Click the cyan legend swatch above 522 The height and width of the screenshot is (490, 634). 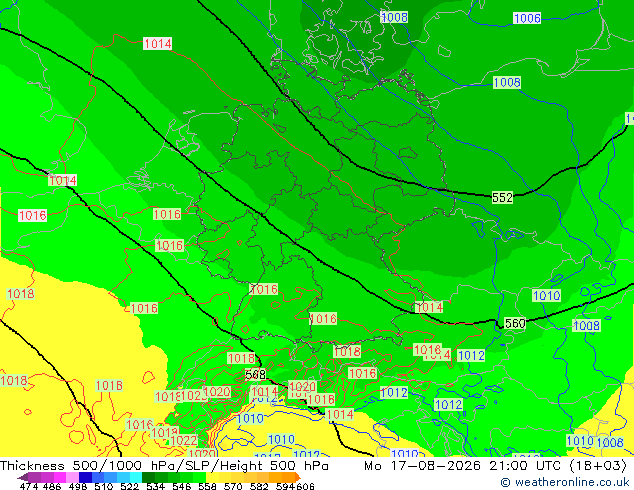[136, 477]
